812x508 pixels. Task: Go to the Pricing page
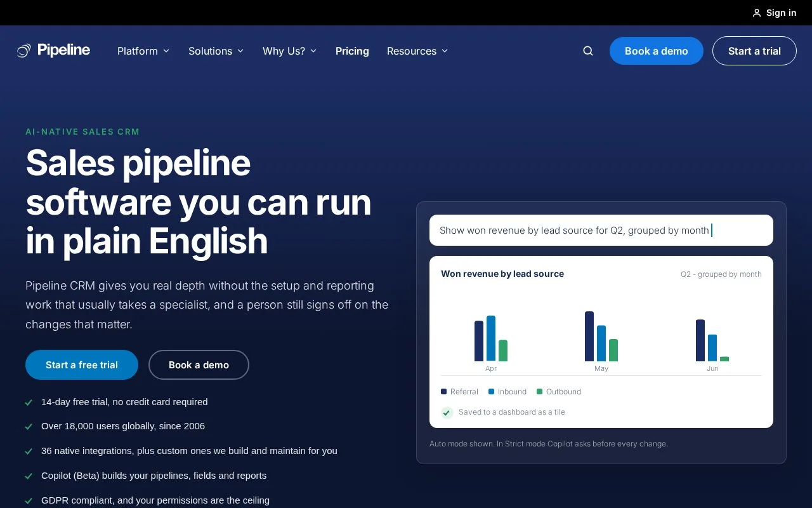[352, 51]
